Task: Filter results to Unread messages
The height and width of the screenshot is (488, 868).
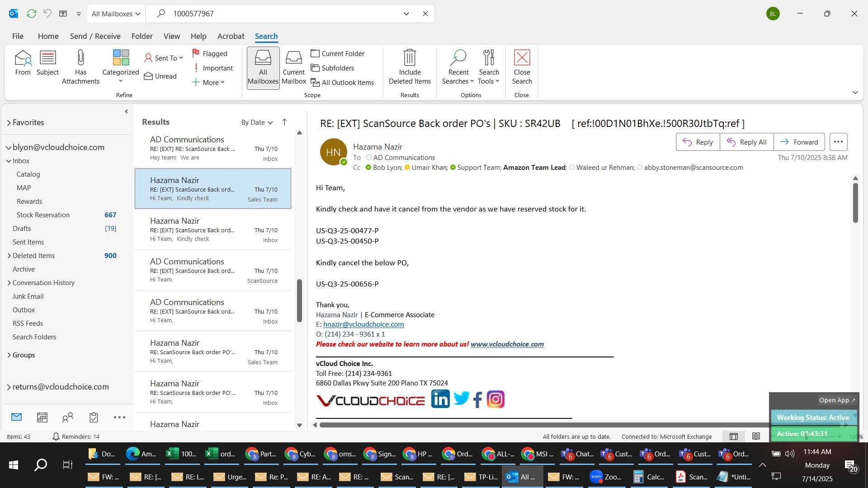Action: point(160,76)
